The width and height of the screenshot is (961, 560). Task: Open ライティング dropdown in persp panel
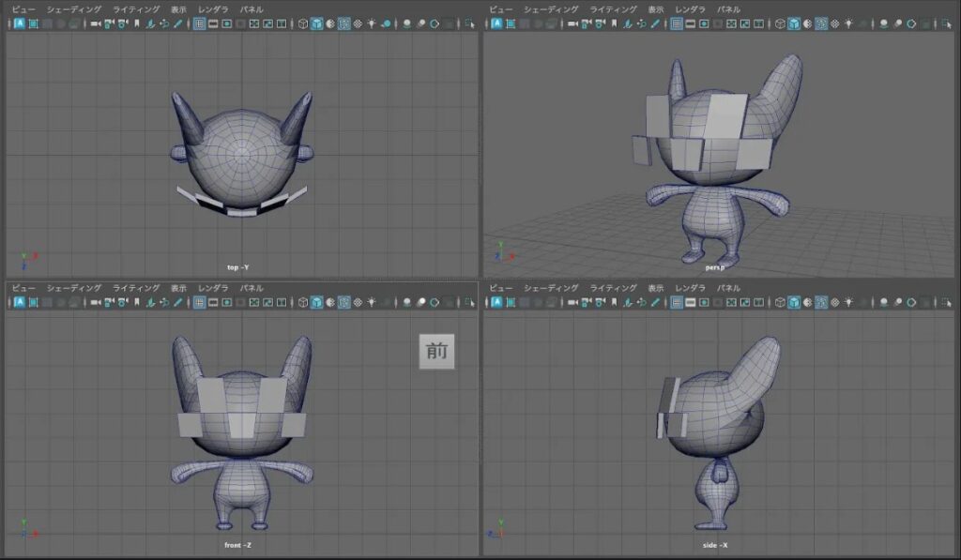coord(614,9)
